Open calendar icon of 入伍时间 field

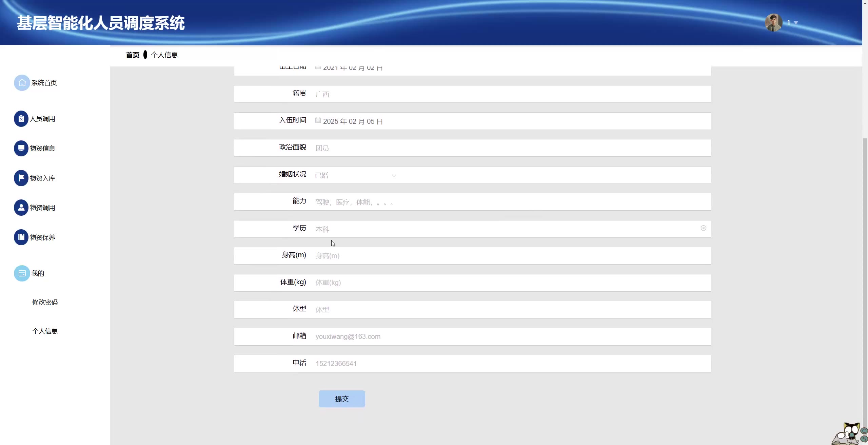(x=318, y=120)
